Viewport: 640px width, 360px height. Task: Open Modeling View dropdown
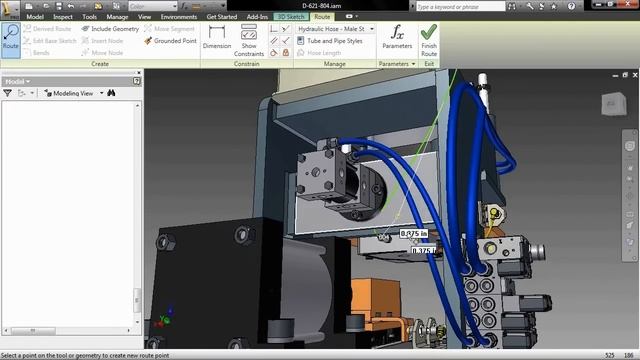coord(74,93)
